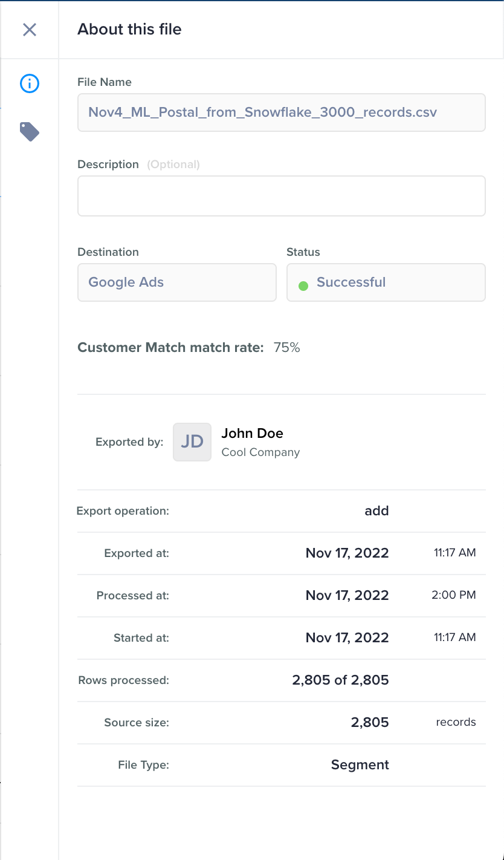Click the export operation value 'add'
Screen dimensions: 504x860
(x=376, y=511)
